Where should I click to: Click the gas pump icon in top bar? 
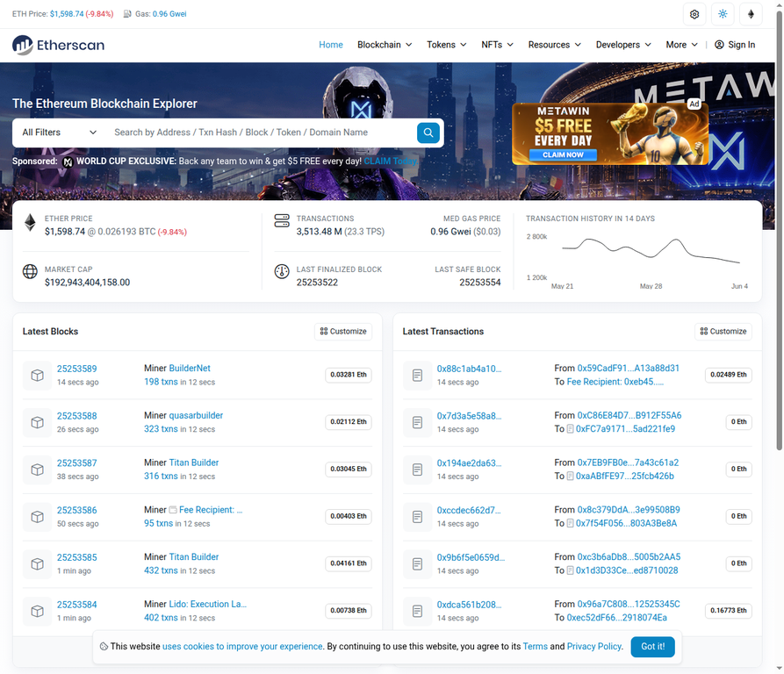(127, 14)
